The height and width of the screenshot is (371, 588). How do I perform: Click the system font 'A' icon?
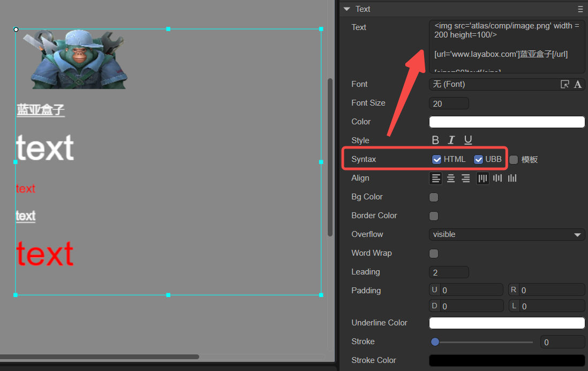click(x=578, y=84)
